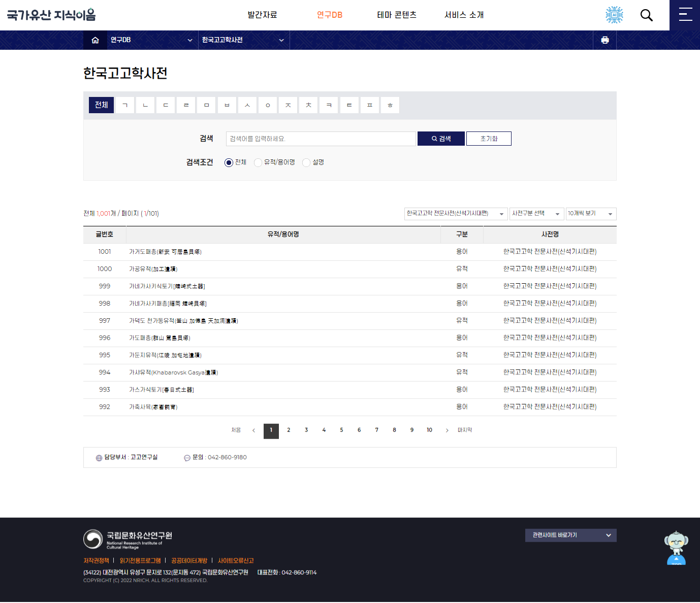Open the AI chip icon in header
The image size is (700, 603).
coord(614,15)
